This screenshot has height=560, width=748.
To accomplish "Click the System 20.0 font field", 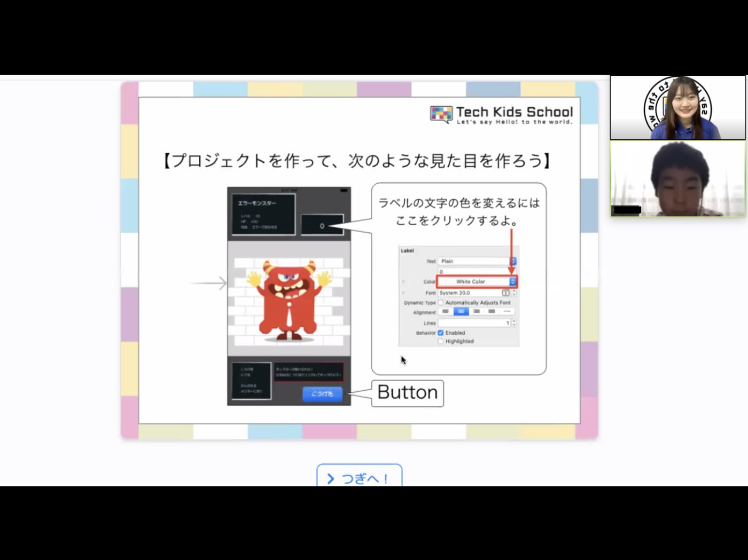I will [x=469, y=293].
